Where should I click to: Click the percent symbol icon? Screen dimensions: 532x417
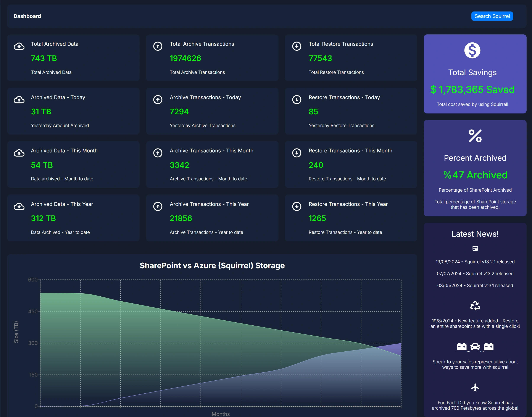475,136
